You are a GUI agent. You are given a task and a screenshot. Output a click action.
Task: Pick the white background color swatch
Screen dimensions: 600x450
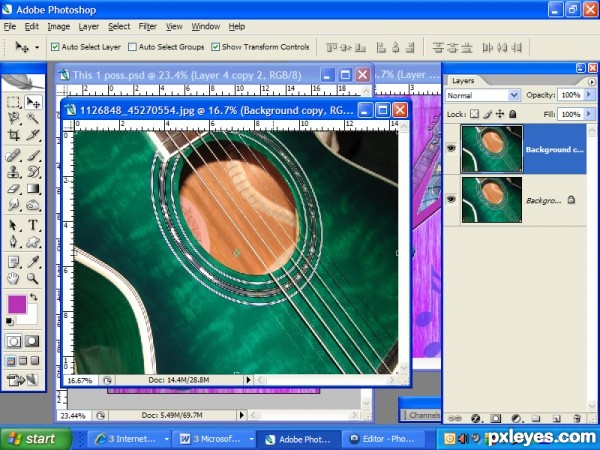30,317
